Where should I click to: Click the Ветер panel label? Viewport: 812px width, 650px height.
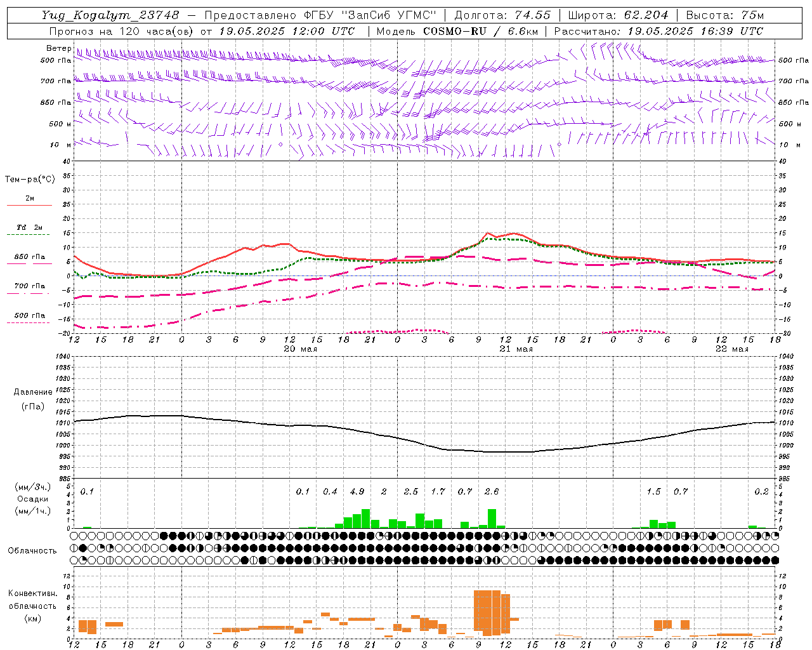(58, 48)
